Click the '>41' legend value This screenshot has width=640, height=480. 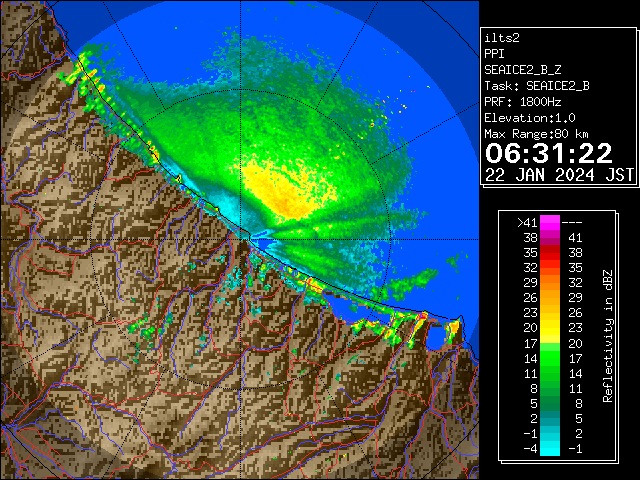[527, 223]
